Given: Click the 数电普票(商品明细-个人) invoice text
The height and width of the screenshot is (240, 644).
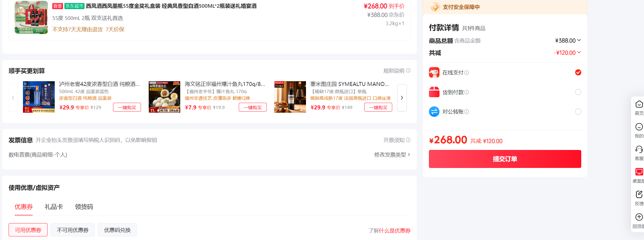Looking at the screenshot, I should tap(38, 155).
